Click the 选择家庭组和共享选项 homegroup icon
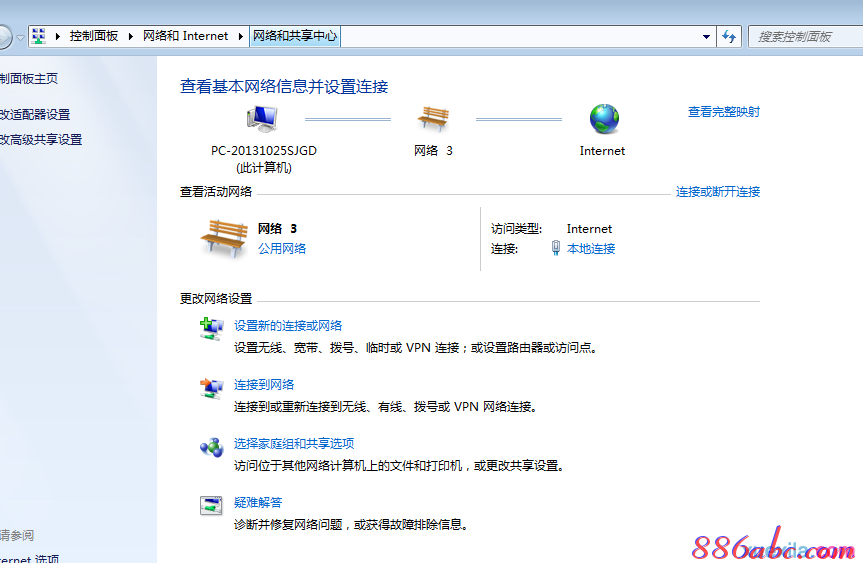 click(211, 447)
